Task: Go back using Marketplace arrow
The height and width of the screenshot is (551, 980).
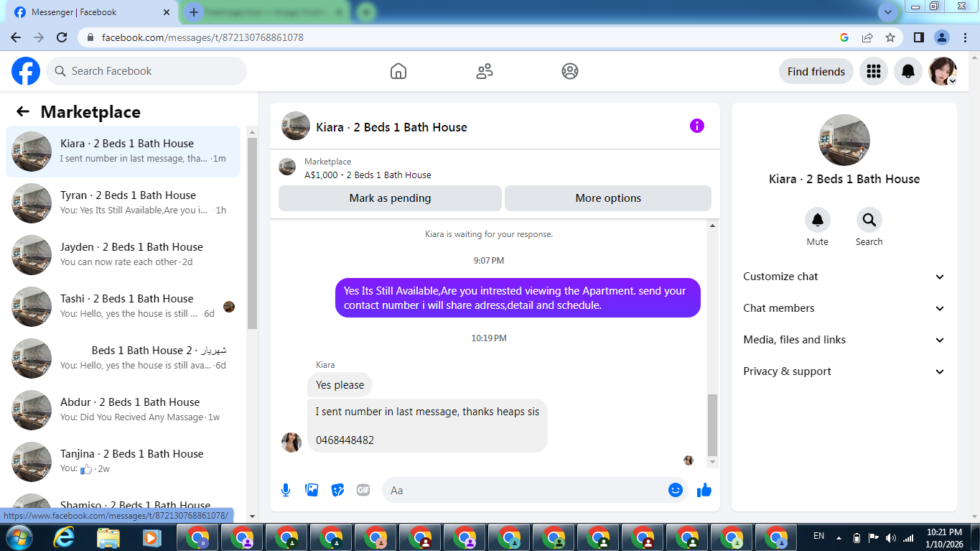Action: (x=23, y=111)
